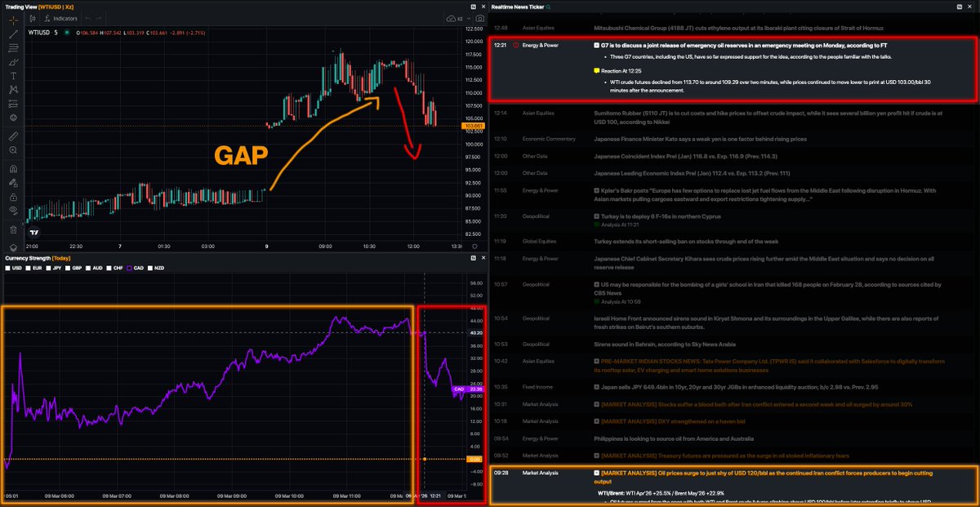Select the trend line drawing tool
The image size is (980, 507).
[13, 34]
